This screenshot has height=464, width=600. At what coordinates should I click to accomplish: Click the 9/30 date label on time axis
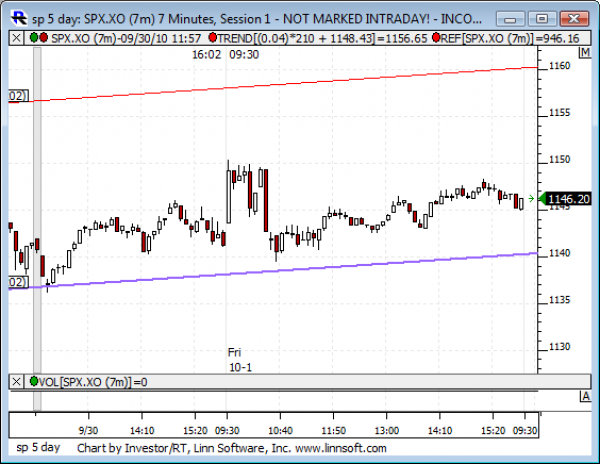click(88, 430)
